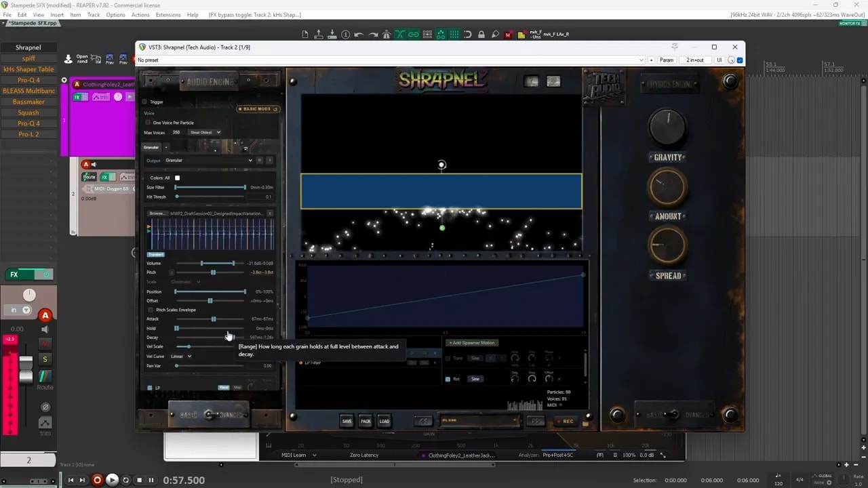
Task: Toggle the Trigger checkbox
Action: click(144, 102)
